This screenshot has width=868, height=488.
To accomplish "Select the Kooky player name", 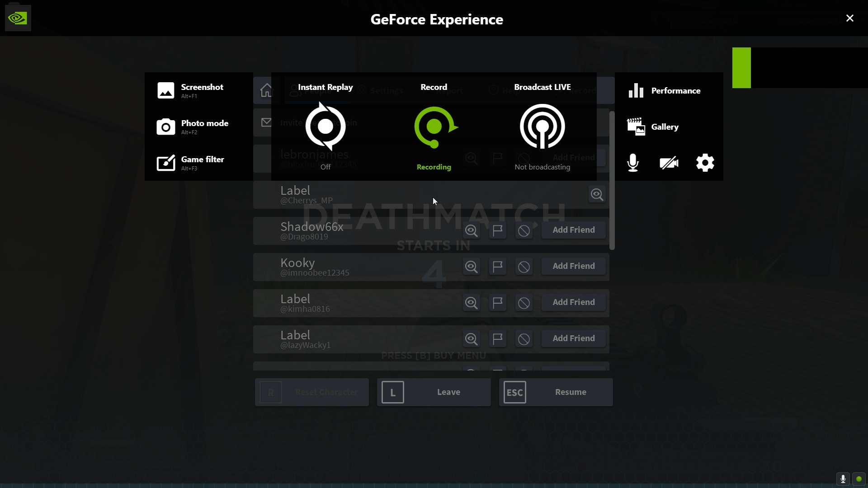I will coord(297,263).
